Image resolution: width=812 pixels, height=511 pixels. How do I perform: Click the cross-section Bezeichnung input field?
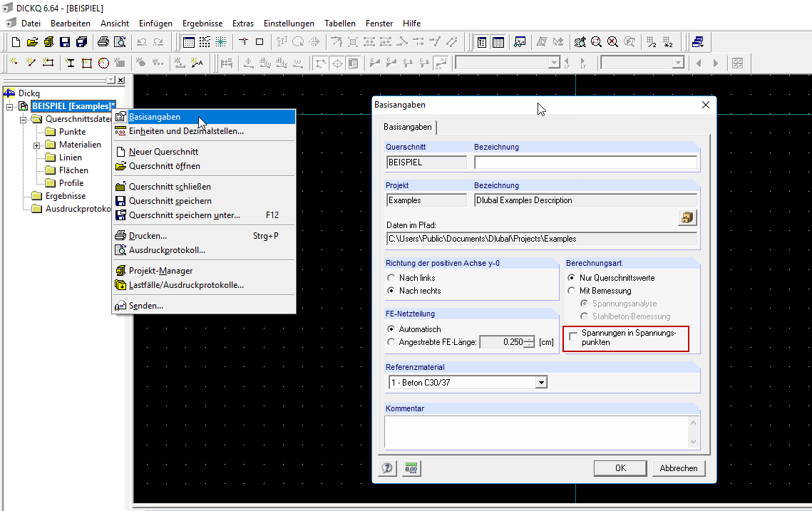585,162
